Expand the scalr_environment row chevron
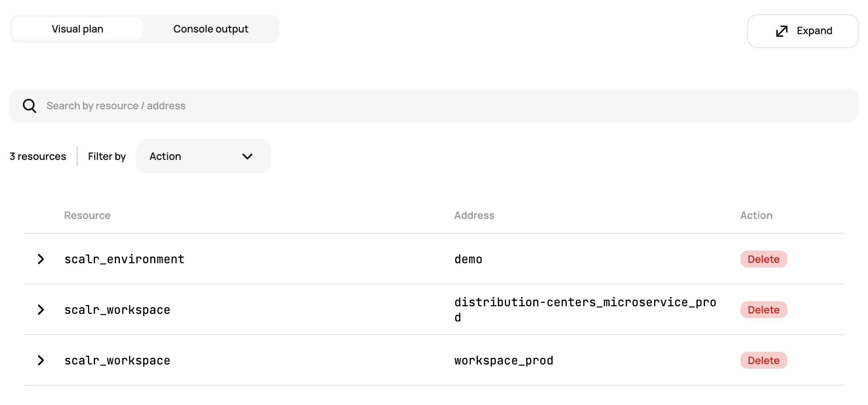This screenshot has height=405, width=868. coord(41,259)
